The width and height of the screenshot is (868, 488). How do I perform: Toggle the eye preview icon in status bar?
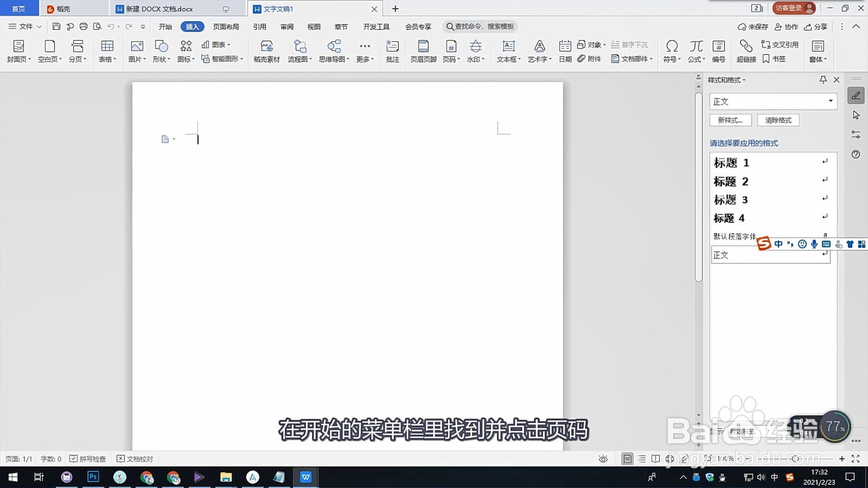coord(603,458)
